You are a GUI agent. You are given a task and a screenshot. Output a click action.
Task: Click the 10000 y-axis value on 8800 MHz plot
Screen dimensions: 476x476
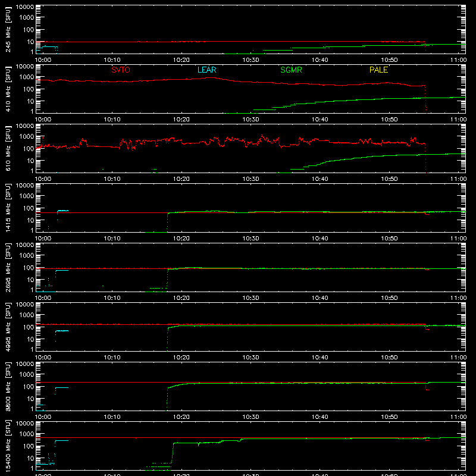(25, 364)
